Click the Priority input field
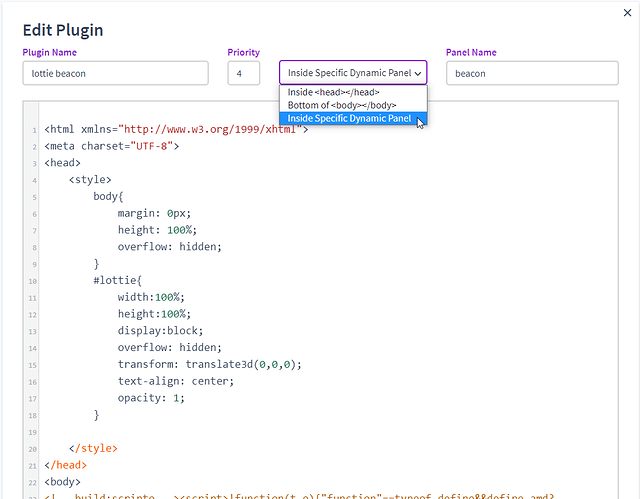This screenshot has width=640, height=499. point(244,73)
